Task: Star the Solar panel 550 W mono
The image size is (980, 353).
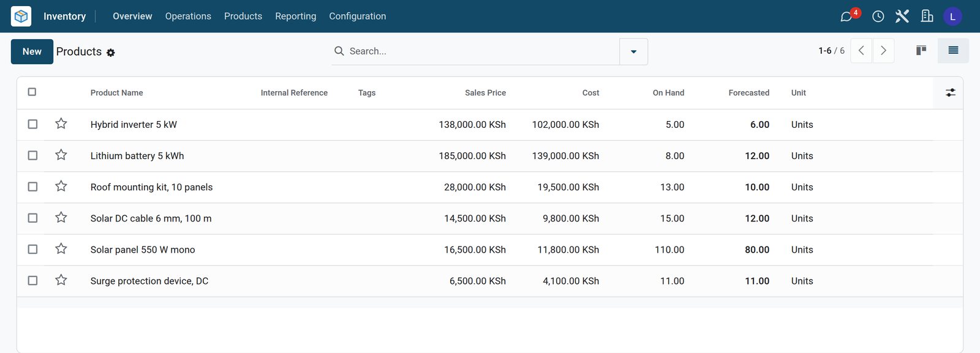Action: (61, 248)
